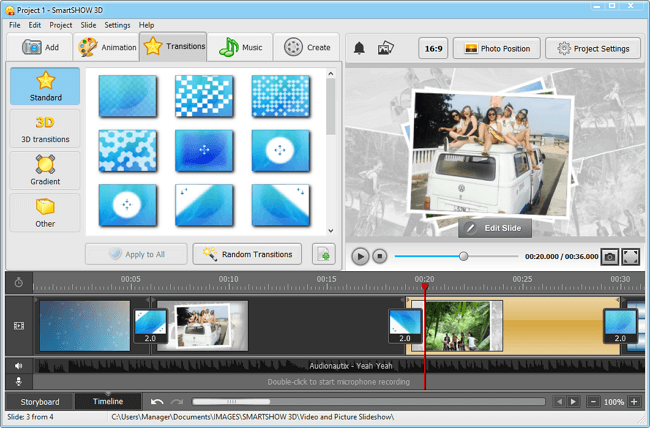Click the Edit Slide button

(495, 228)
